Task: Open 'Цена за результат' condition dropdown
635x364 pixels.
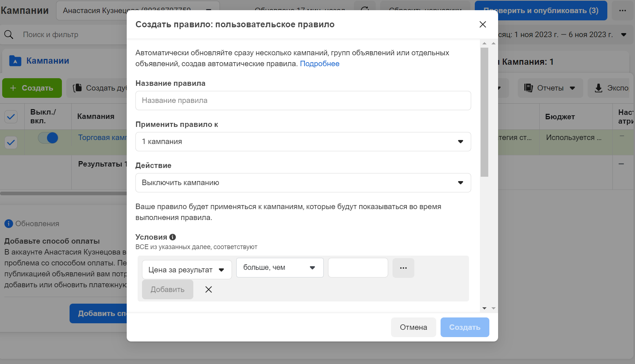Action: tap(187, 270)
